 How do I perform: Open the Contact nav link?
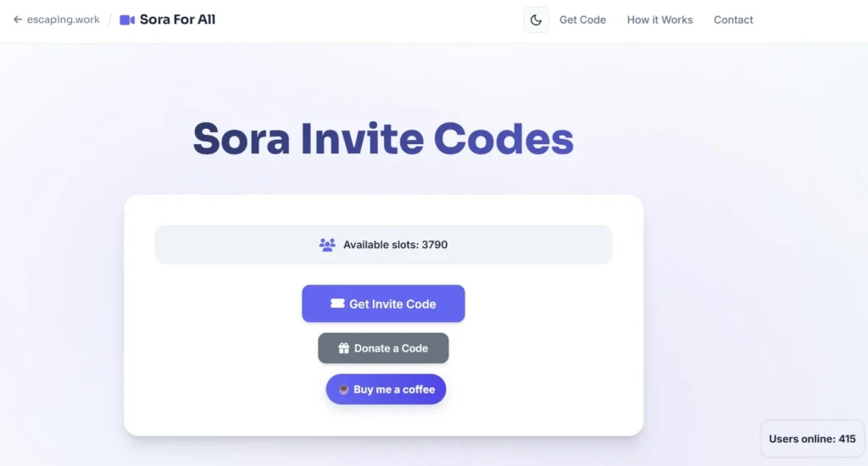click(x=733, y=19)
